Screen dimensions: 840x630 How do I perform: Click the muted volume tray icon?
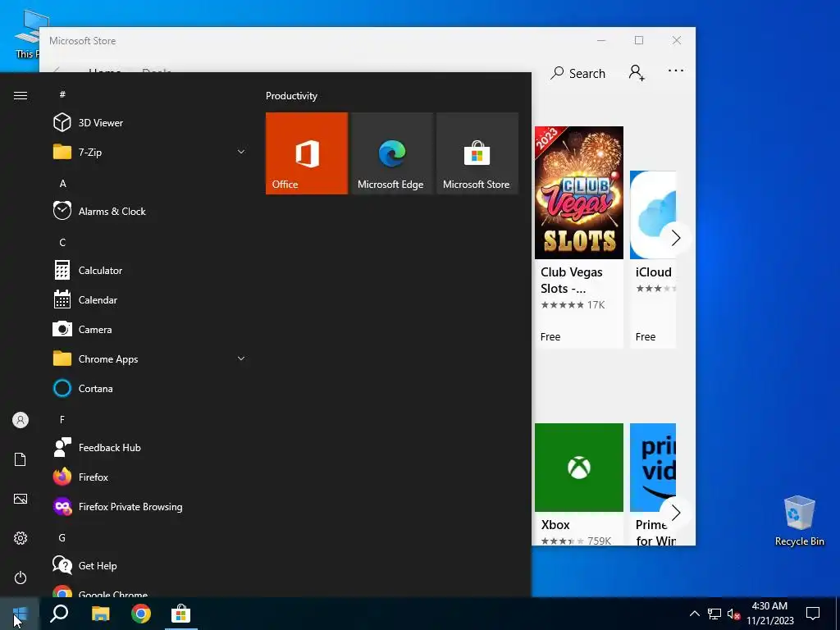(733, 614)
